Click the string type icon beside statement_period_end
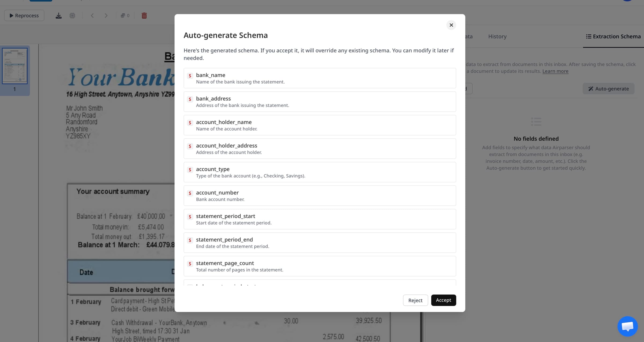The width and height of the screenshot is (644, 342). tap(190, 240)
